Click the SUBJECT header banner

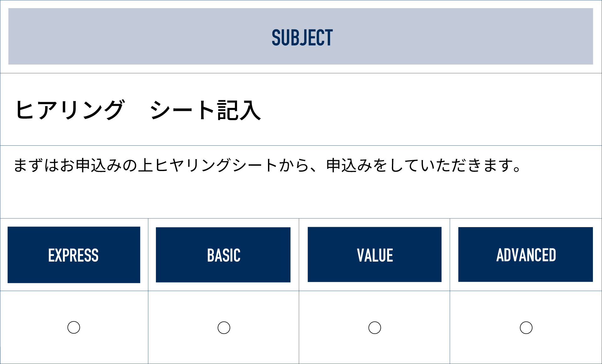tap(301, 37)
